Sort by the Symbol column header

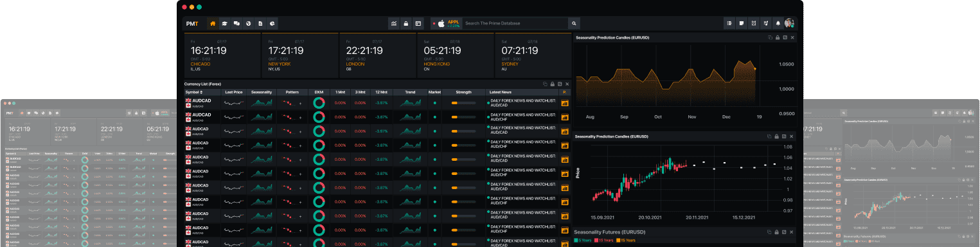(193, 92)
